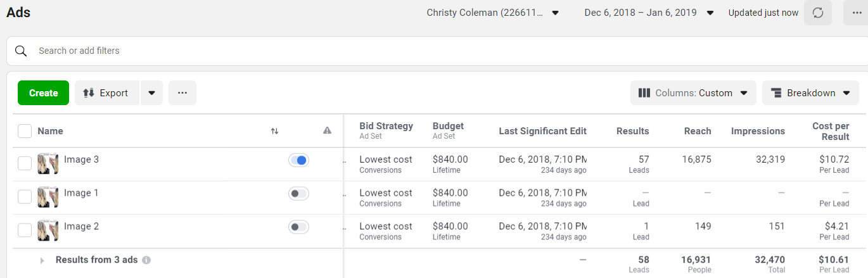
Task: Open the Breakdown dropdown
Action: (x=810, y=93)
